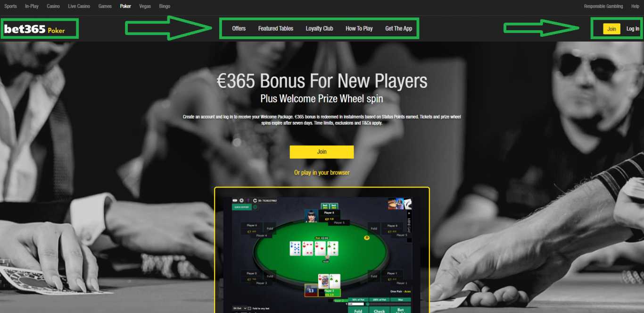The height and width of the screenshot is (313, 644).
Task: Switch to the Casino tab
Action: point(53,6)
